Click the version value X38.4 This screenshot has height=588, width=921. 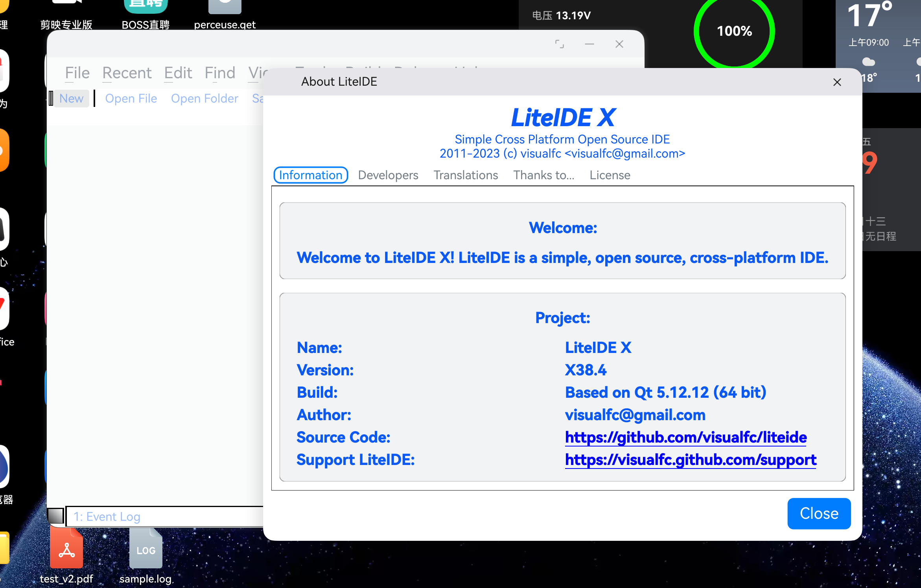pos(586,370)
